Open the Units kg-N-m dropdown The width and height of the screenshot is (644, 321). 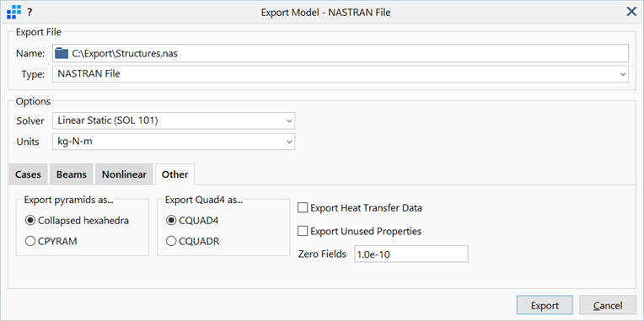click(x=174, y=142)
